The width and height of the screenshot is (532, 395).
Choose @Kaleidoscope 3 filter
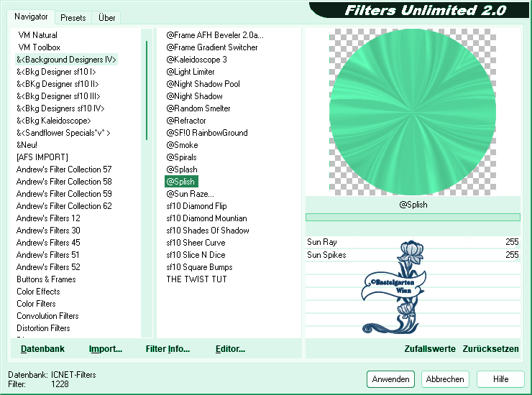click(196, 60)
